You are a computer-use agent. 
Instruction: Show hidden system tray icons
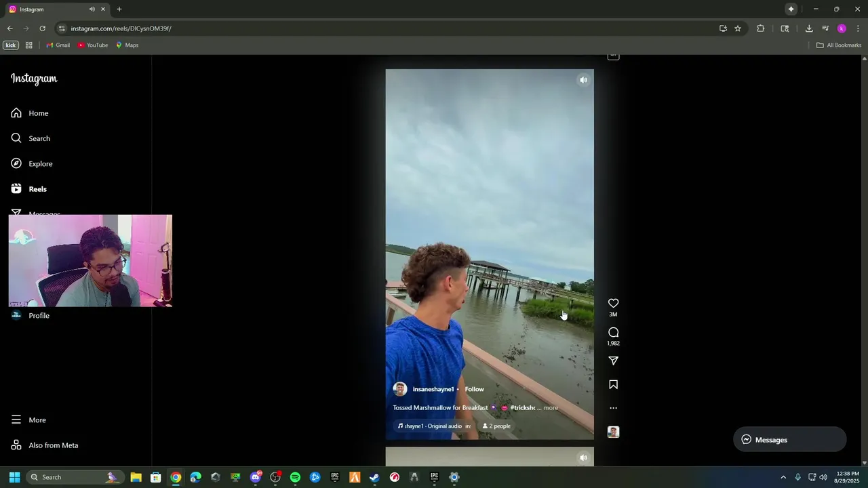coord(783,477)
